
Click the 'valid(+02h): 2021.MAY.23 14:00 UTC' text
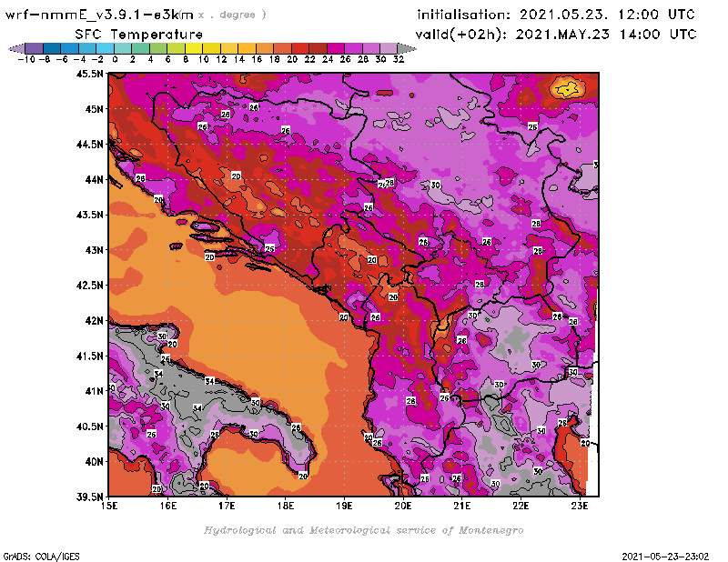[x=556, y=35]
